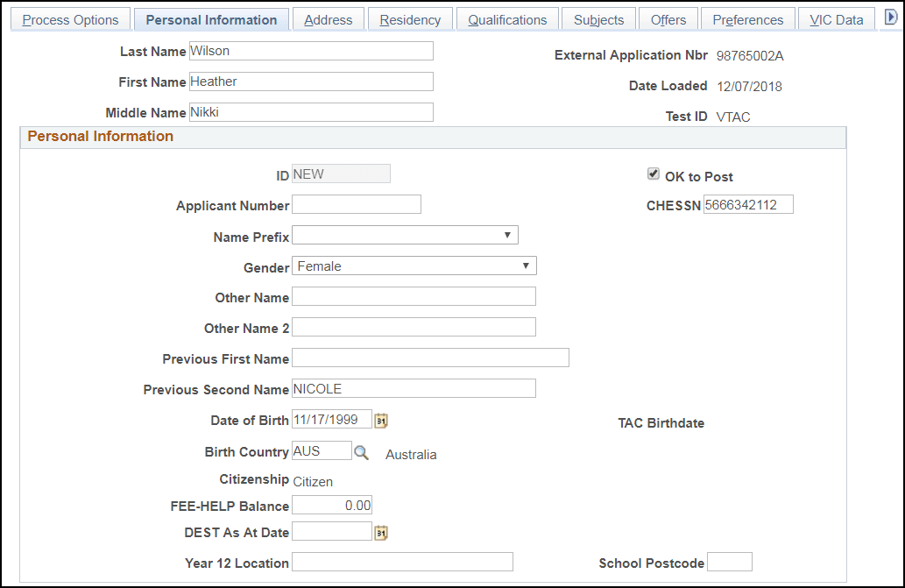Go to the Subjects tab

click(x=598, y=18)
